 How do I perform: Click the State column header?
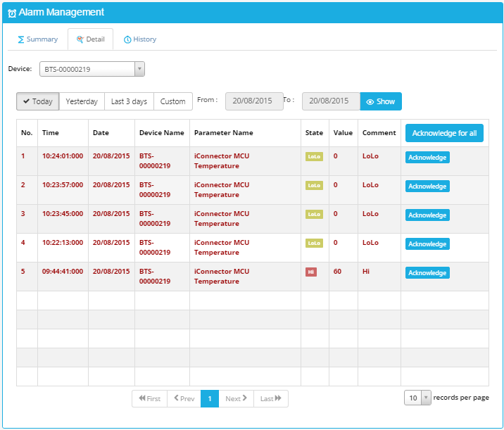[x=314, y=133]
